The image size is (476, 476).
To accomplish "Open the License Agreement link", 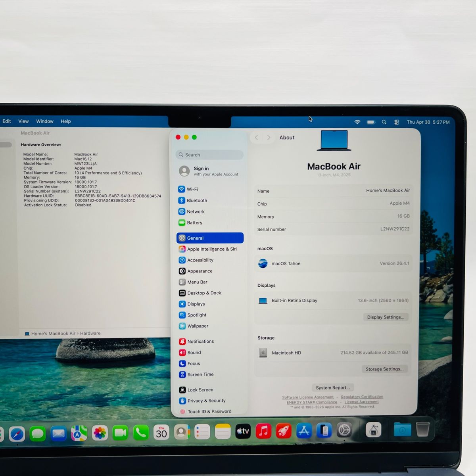I will point(361,402).
